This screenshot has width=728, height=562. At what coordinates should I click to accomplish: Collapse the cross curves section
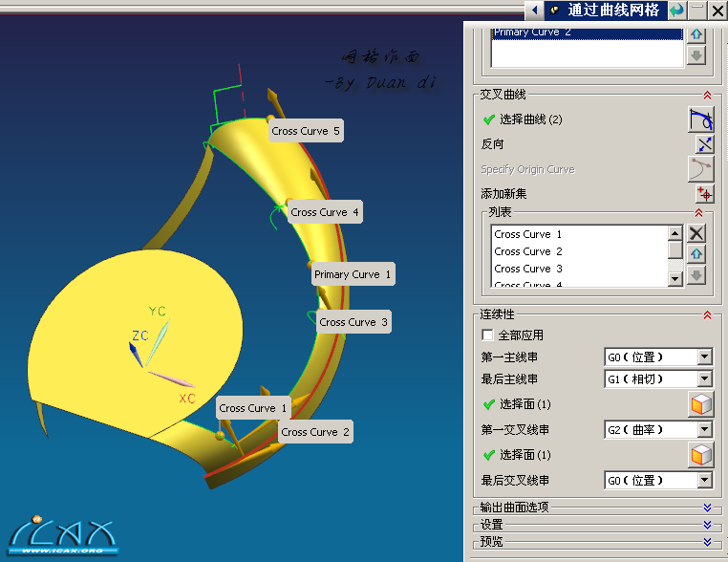tap(707, 96)
